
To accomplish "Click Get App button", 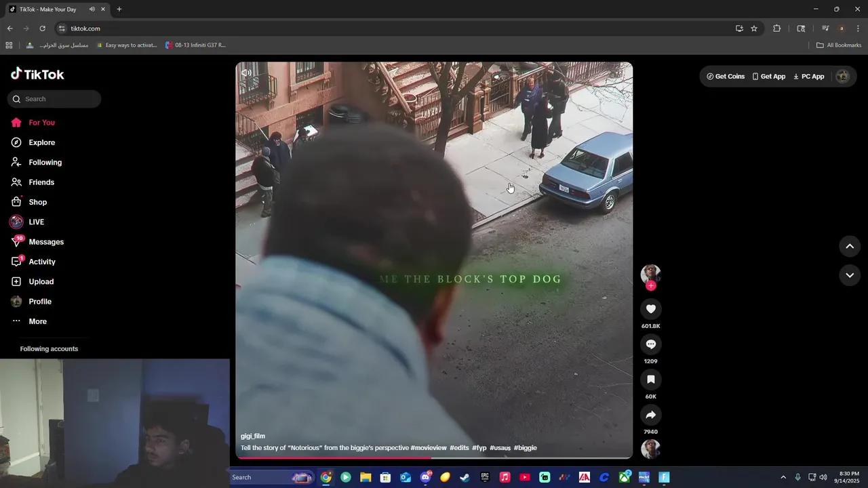I will pyautogui.click(x=769, y=77).
